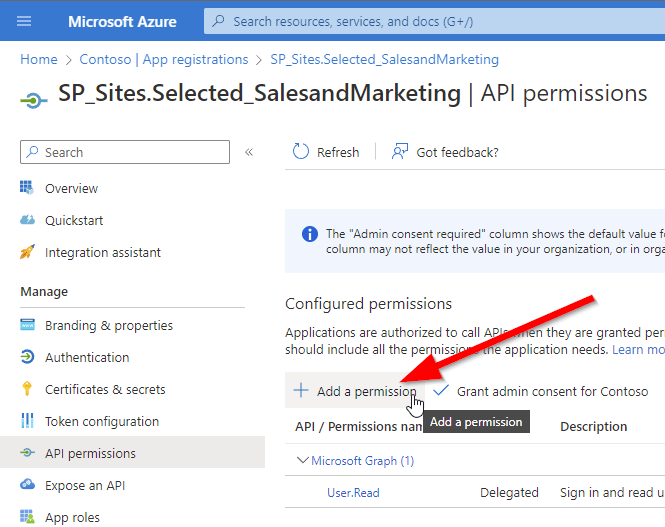Click the Refresh icon
The image size is (665, 527).
coord(301,152)
